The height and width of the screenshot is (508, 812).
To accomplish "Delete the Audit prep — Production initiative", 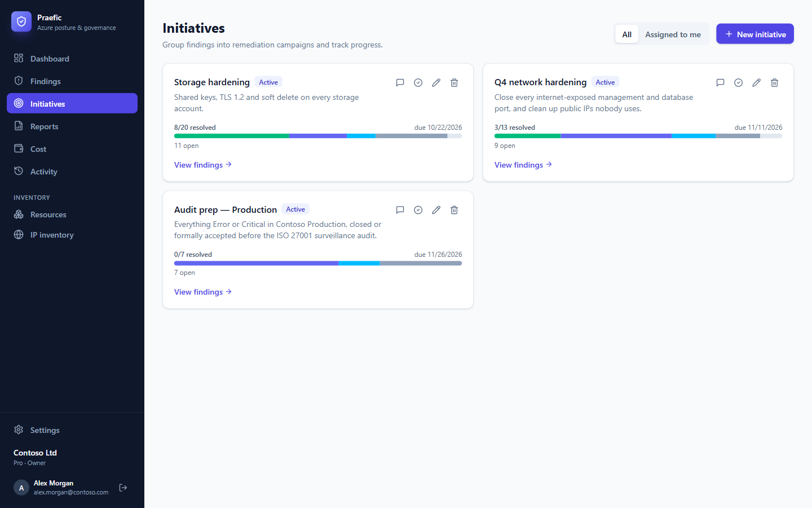I will click(x=454, y=210).
